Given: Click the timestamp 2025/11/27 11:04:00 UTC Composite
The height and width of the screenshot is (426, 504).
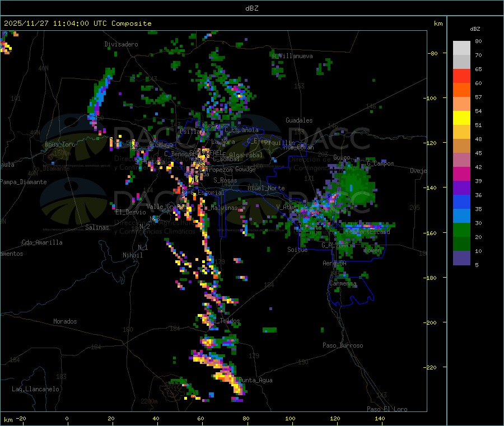Looking at the screenshot, I should tap(78, 24).
